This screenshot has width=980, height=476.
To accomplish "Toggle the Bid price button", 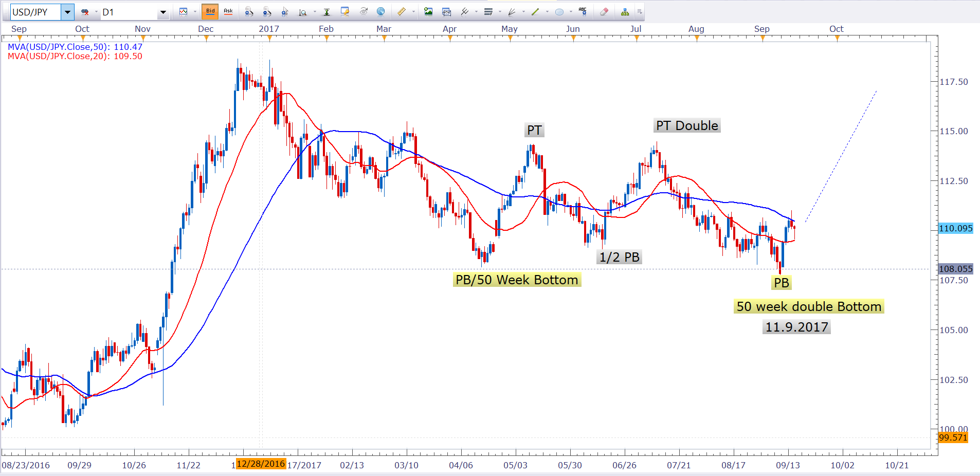I will click(x=210, y=11).
